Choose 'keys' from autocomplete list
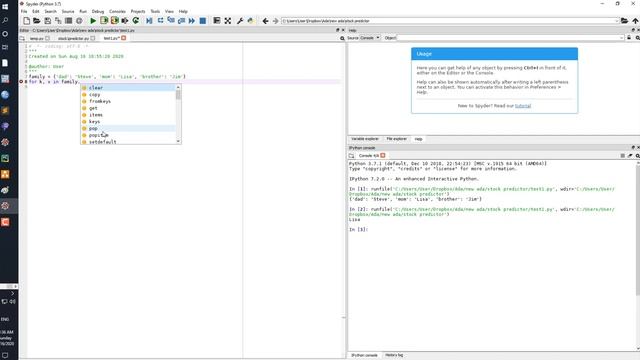The width and height of the screenshot is (640, 360). 128,122
